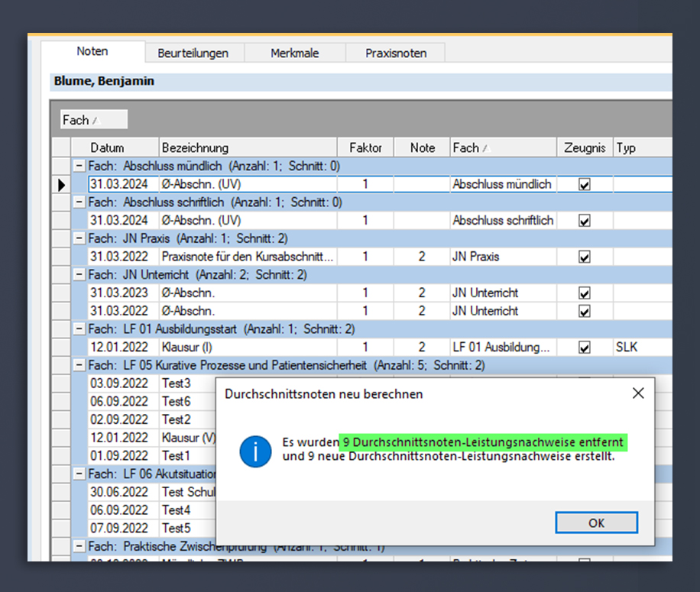Viewport: 700px width, 592px height.
Task: Click the blue info icon in dialog
Action: [255, 451]
